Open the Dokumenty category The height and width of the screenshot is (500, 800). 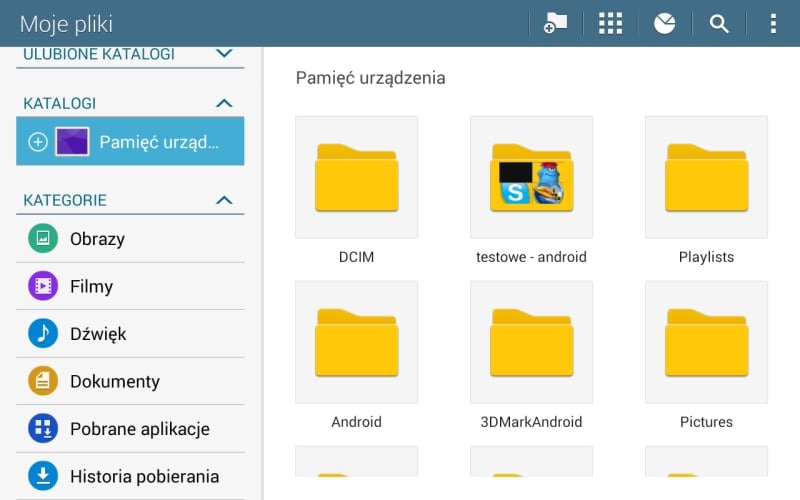[x=130, y=381]
